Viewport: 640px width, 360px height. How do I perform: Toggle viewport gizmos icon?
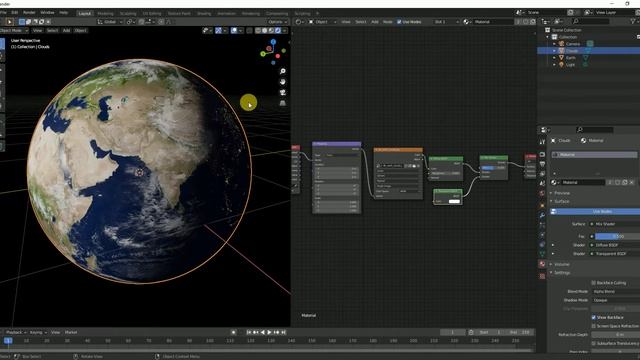(x=218, y=31)
